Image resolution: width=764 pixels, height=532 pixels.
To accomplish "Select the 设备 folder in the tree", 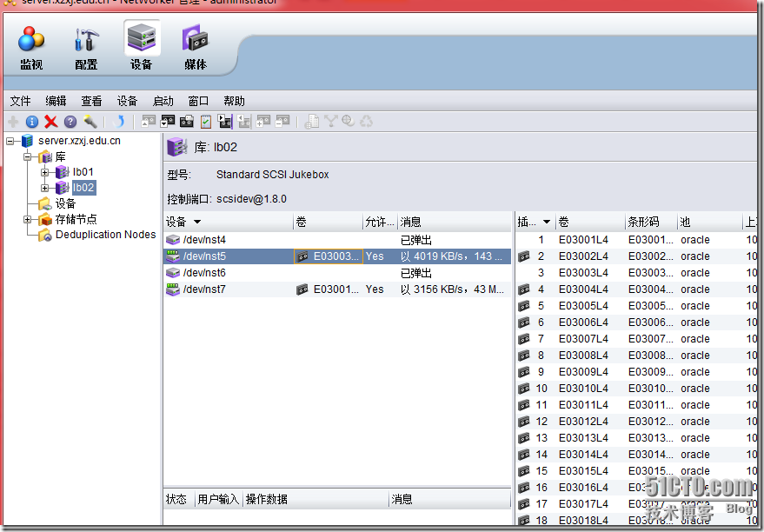I will tap(65, 203).
